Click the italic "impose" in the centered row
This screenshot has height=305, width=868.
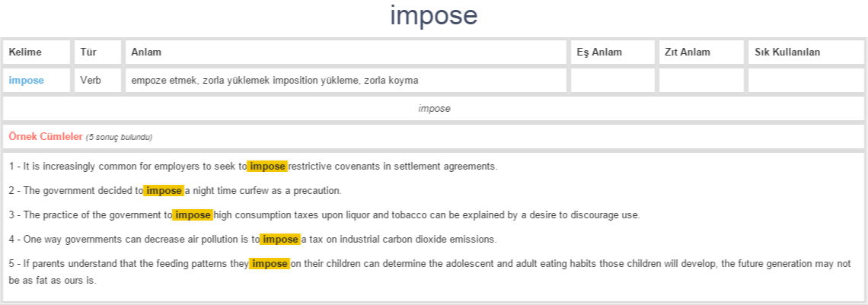click(434, 109)
